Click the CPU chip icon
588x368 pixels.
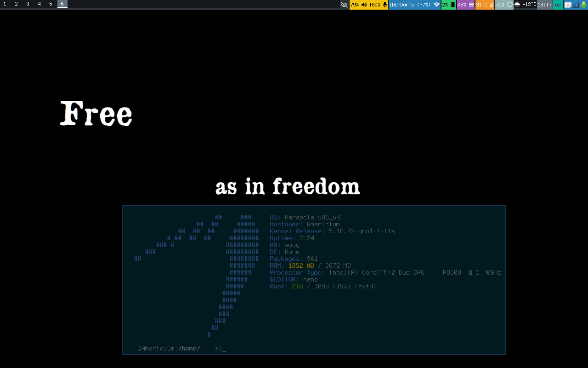(x=452, y=5)
